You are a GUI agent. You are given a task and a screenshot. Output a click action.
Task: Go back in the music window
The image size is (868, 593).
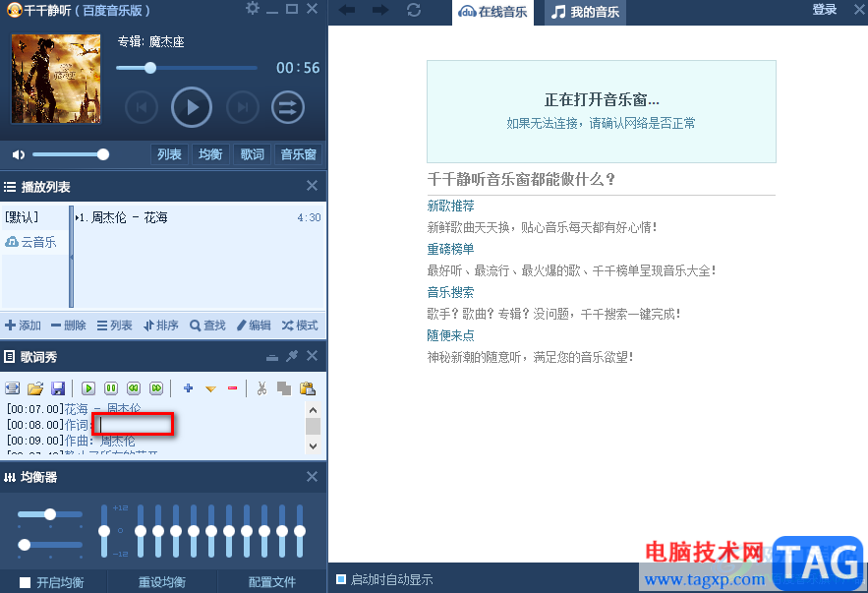coord(347,10)
